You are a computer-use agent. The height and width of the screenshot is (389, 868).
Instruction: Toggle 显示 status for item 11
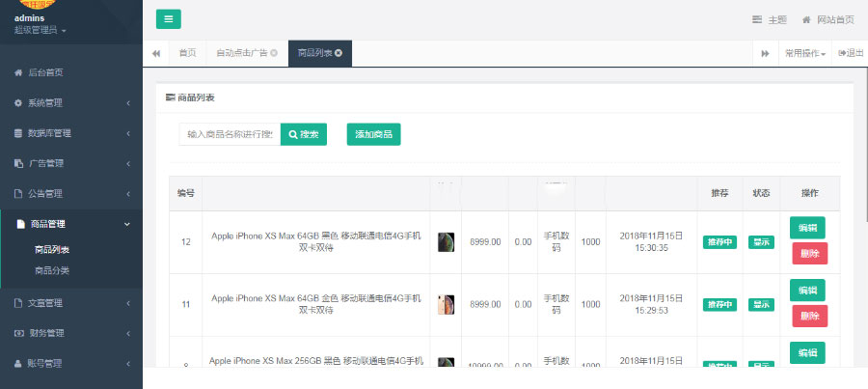[761, 304]
